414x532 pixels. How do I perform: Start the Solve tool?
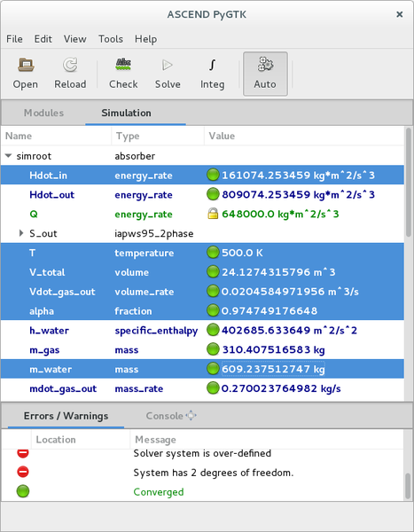tap(168, 74)
